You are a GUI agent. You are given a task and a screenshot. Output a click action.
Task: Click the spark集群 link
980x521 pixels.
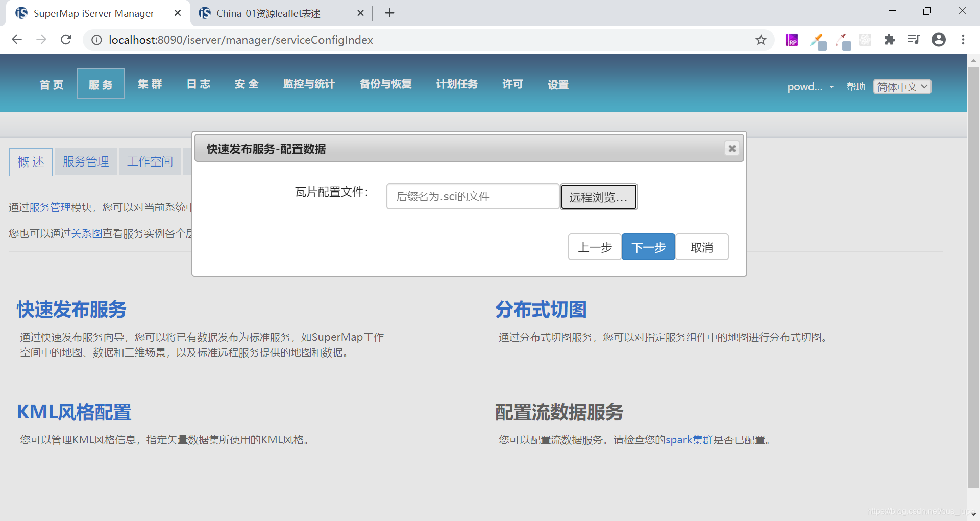[689, 440]
